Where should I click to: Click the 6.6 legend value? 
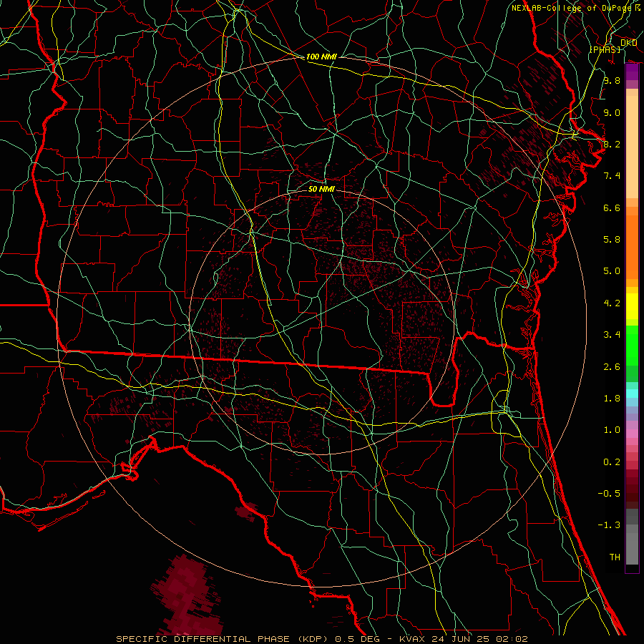click(612, 208)
